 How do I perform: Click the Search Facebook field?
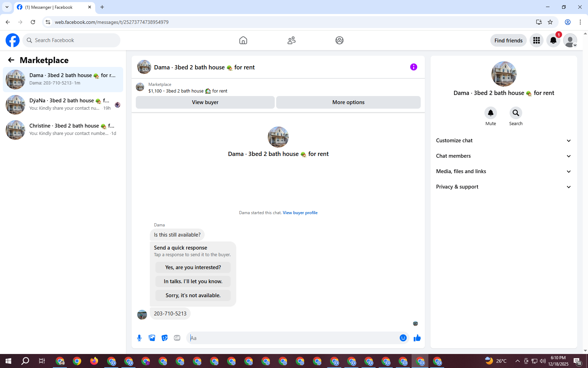point(71,40)
